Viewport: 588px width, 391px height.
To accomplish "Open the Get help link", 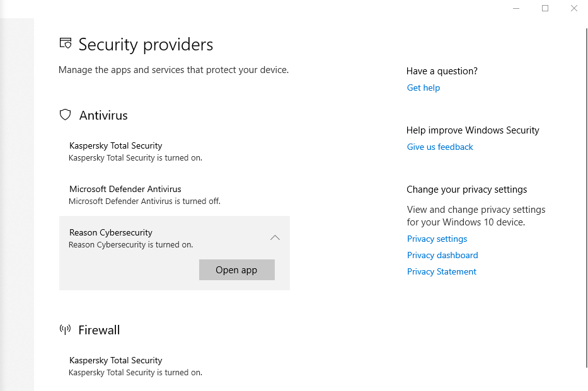I will point(424,88).
